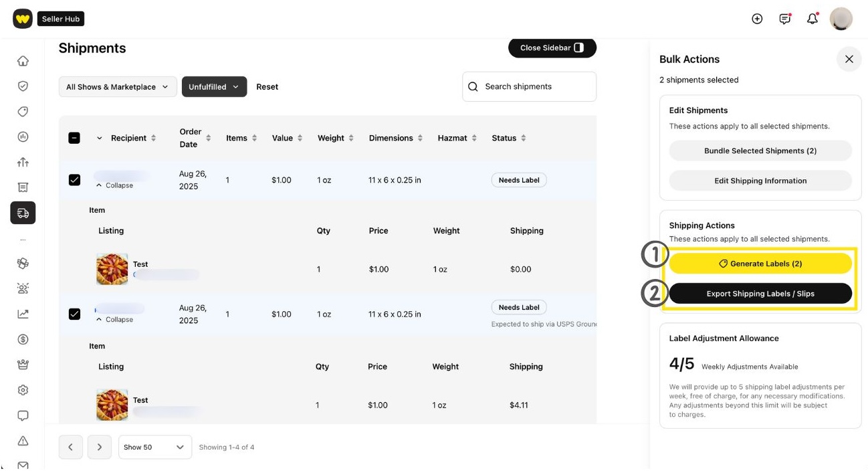The height and width of the screenshot is (471, 868).
Task: Open the notifications bell icon
Action: click(x=812, y=18)
